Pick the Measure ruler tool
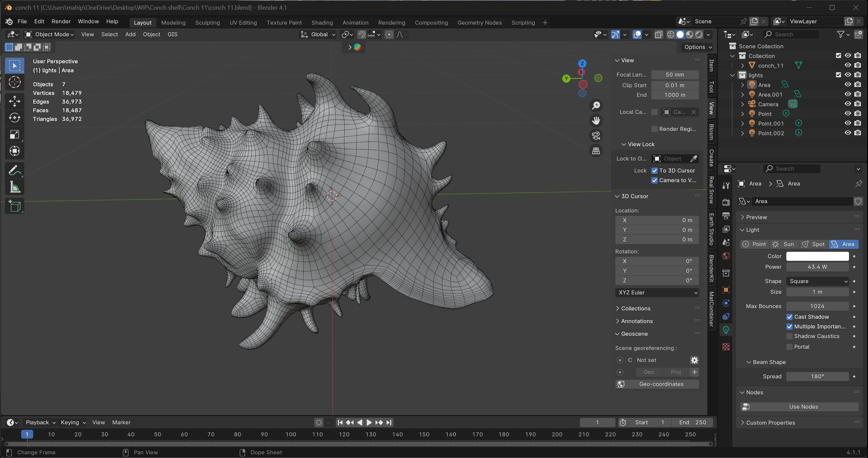 [14, 187]
